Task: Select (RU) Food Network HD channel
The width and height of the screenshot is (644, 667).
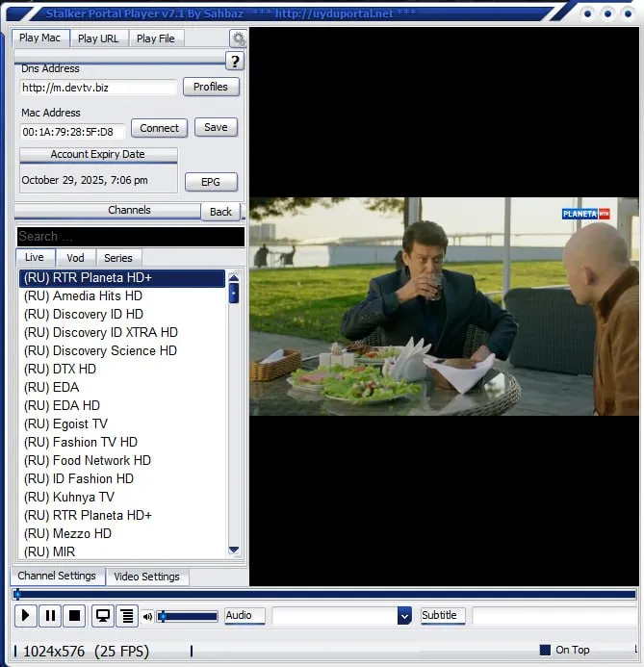Action: [121, 461]
